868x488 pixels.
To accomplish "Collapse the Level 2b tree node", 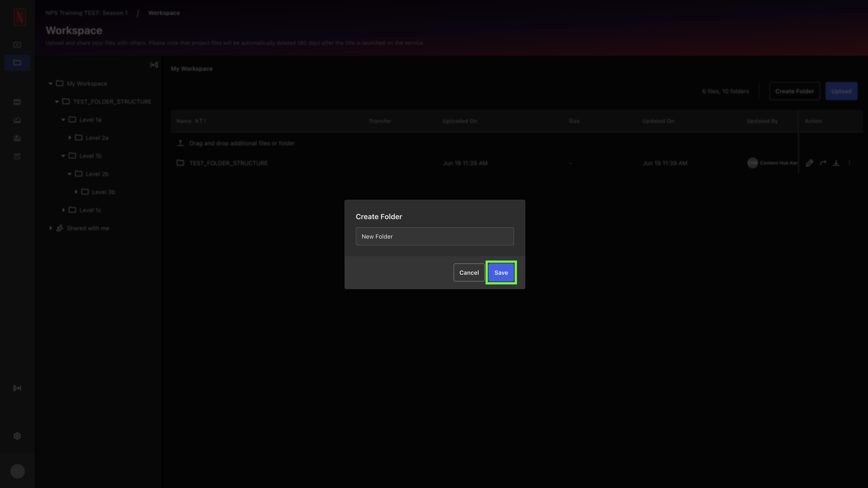I will 70,174.
